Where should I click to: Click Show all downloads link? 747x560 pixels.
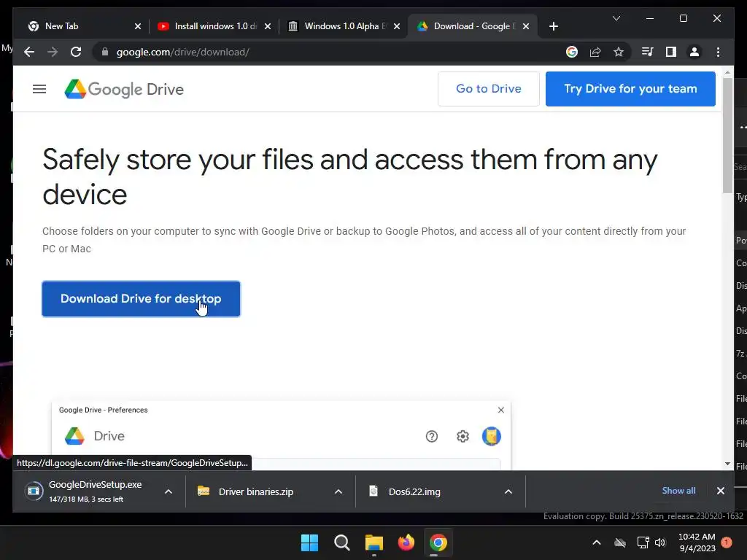pyautogui.click(x=678, y=491)
